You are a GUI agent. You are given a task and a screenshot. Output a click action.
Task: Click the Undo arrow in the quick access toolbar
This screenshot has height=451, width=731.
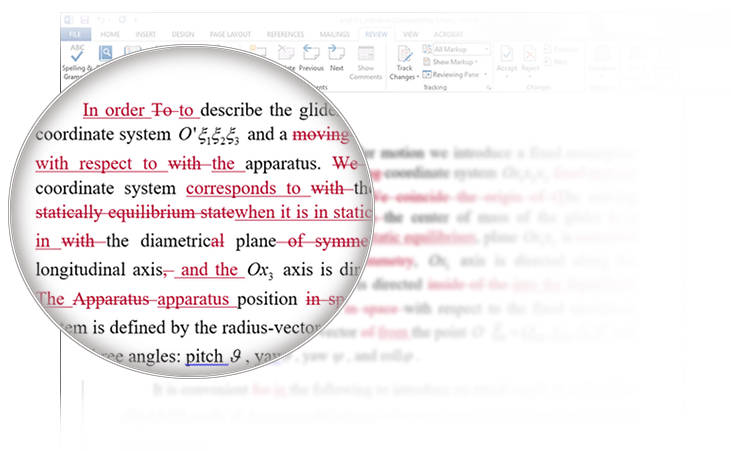coord(101,20)
